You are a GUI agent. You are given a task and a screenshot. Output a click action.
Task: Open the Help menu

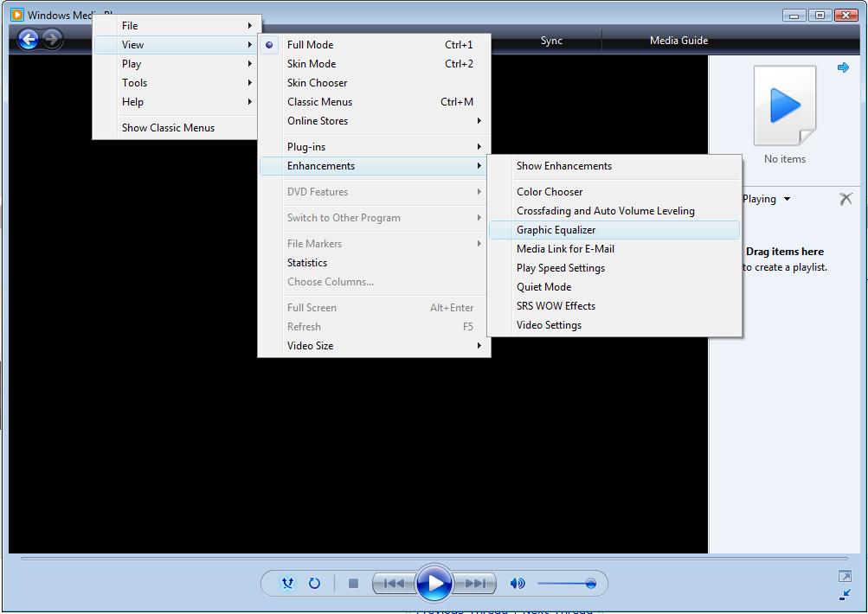(176, 102)
